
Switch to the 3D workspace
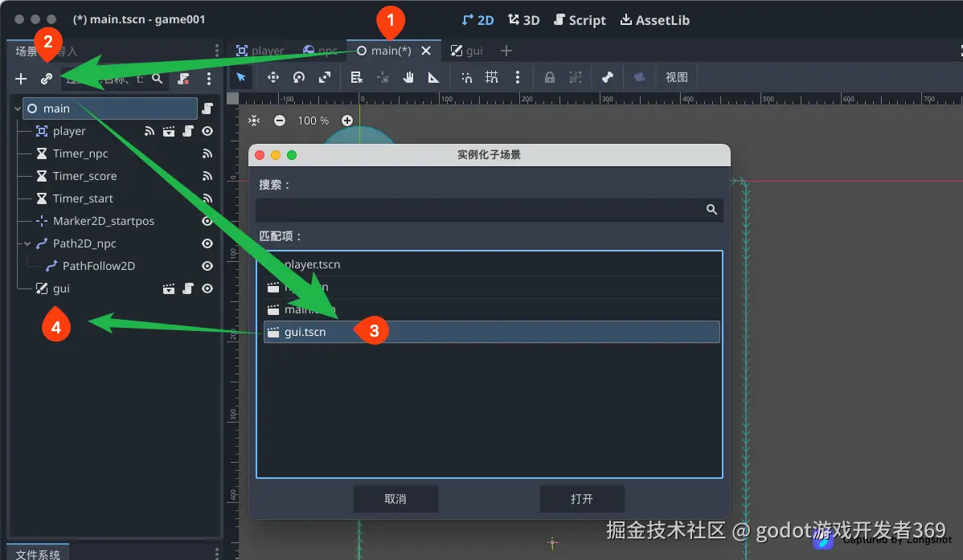coord(524,19)
